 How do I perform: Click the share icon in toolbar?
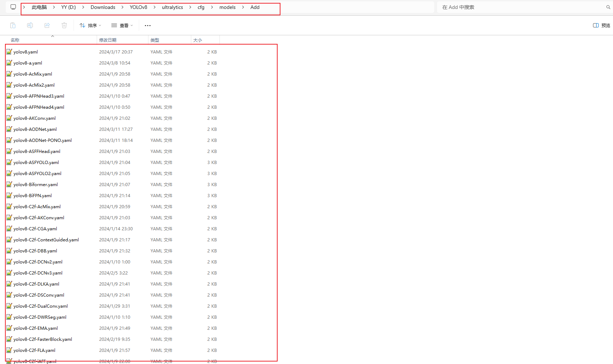tap(47, 25)
